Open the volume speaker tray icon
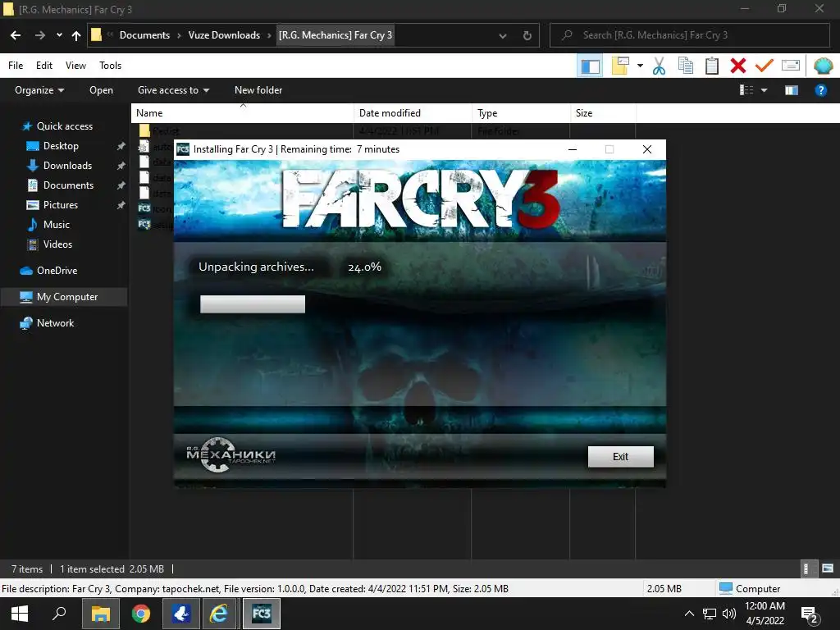The width and height of the screenshot is (840, 630). tap(728, 614)
